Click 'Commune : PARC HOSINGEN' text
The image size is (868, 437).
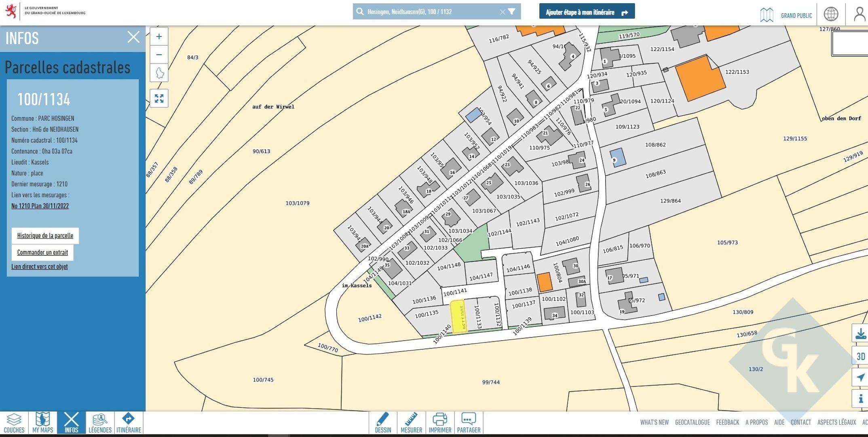(43, 119)
